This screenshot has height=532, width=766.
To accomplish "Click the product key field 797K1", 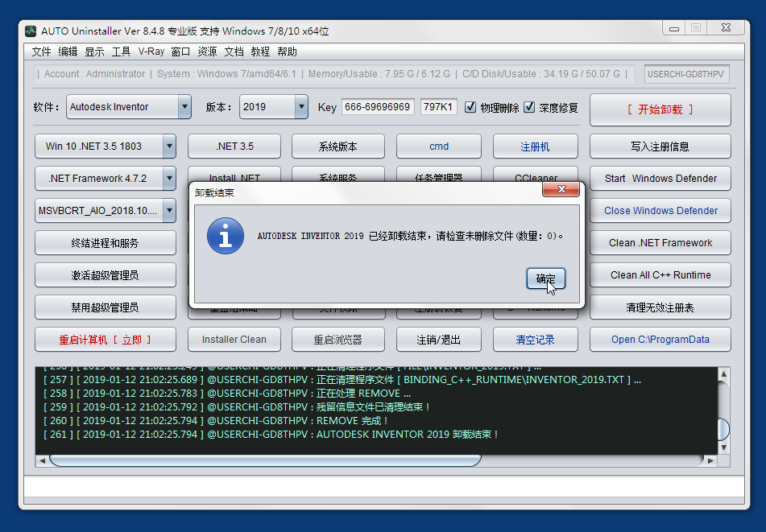I will pyautogui.click(x=439, y=107).
